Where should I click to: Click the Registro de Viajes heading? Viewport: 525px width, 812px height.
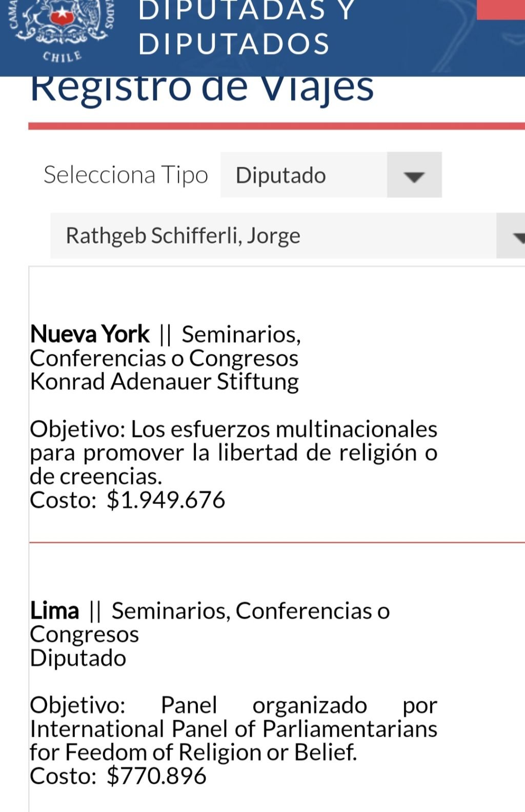coord(202,88)
